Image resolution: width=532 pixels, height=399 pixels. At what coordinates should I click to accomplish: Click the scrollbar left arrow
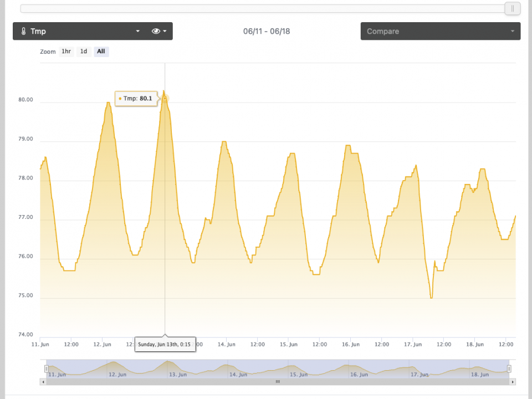pos(43,381)
